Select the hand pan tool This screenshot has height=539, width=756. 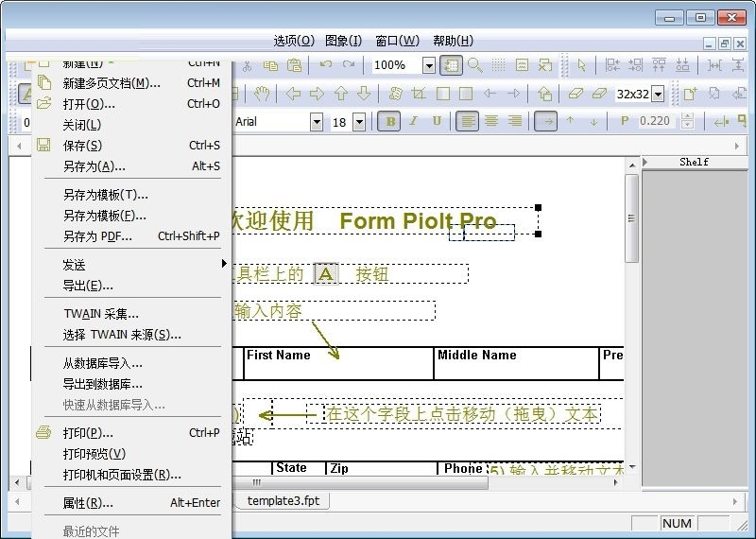(262, 94)
